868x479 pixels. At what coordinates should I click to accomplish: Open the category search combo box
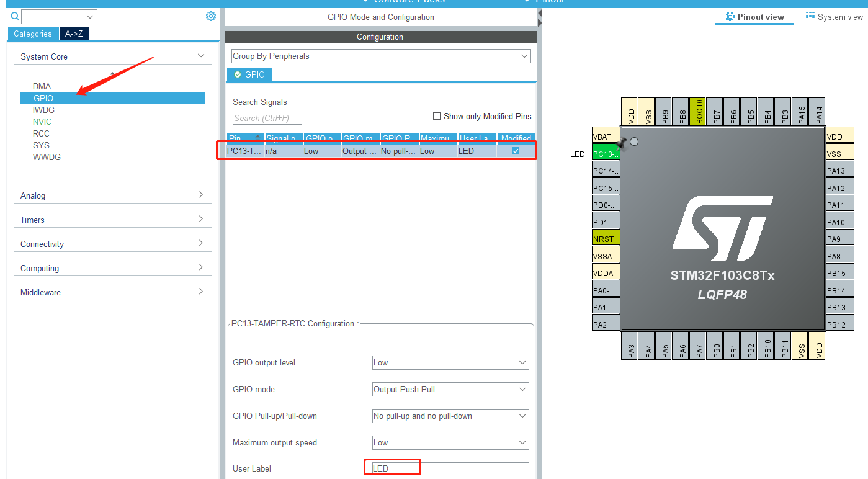tap(59, 17)
